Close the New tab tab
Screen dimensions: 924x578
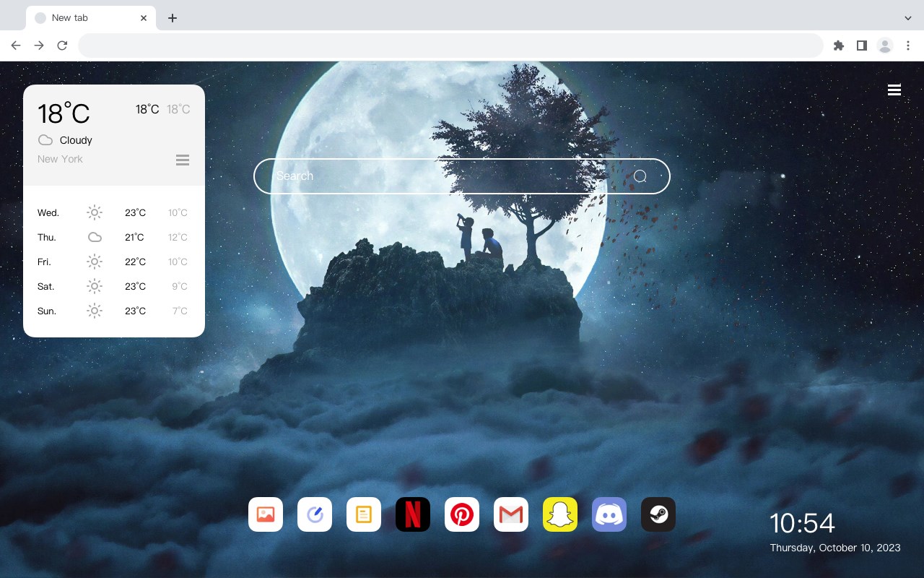144,18
